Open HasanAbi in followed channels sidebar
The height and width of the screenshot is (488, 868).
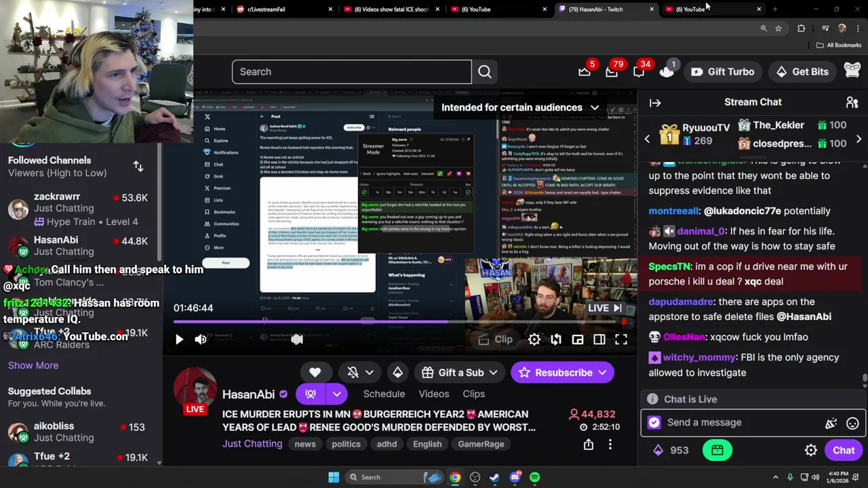81,245
